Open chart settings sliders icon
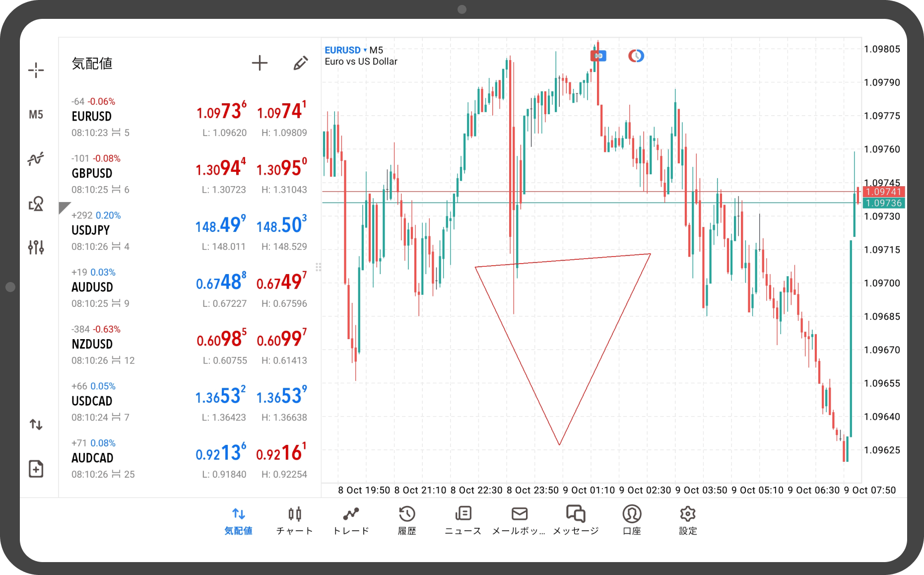The image size is (924, 575). click(36, 247)
